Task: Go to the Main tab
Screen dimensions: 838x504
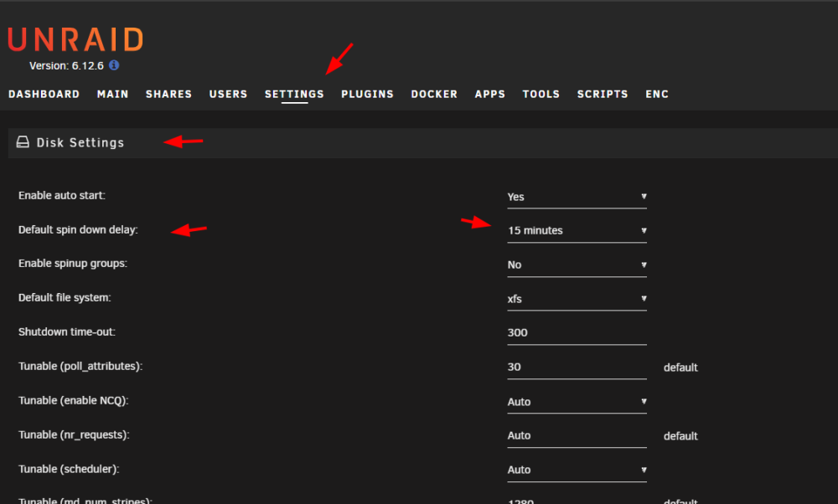Action: pos(113,94)
